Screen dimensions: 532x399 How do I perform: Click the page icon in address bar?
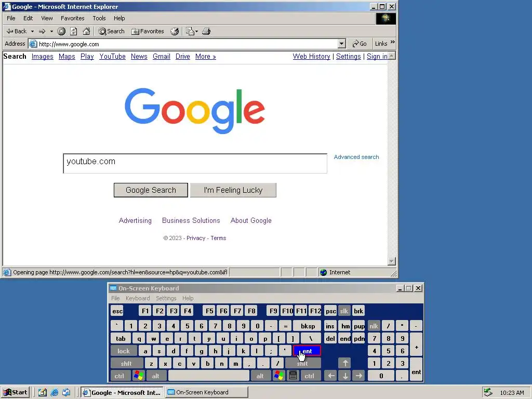(33, 44)
